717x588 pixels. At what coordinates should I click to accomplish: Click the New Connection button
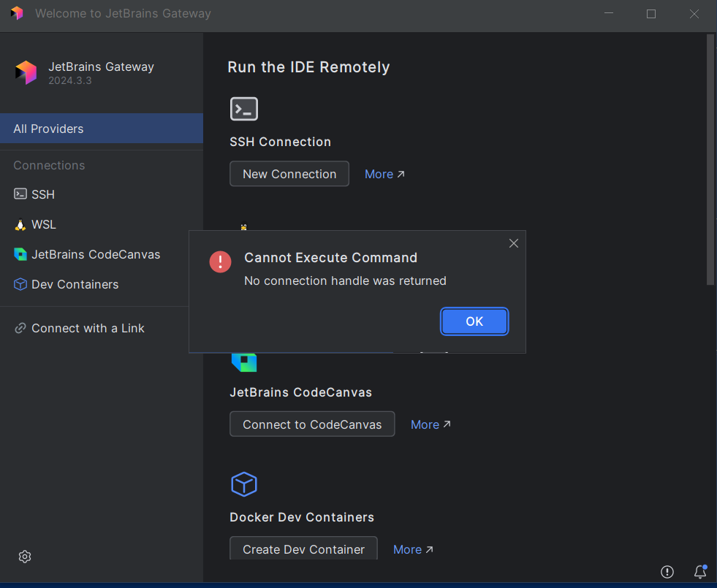point(289,174)
